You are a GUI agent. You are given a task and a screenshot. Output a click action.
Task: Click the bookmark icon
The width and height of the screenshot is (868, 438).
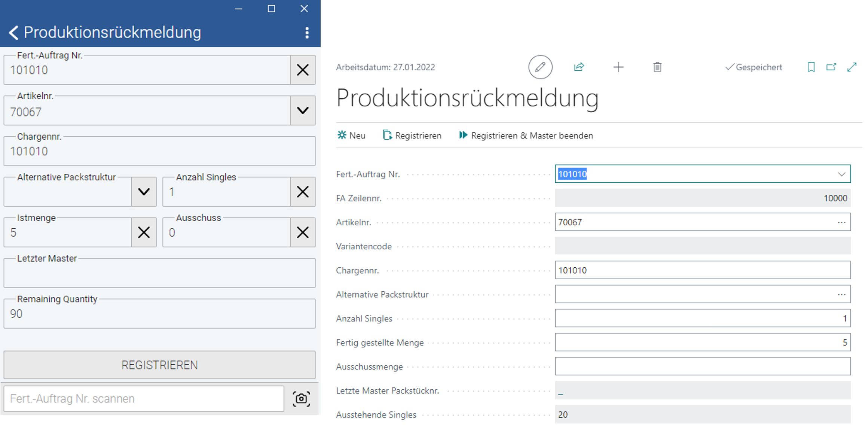point(811,67)
